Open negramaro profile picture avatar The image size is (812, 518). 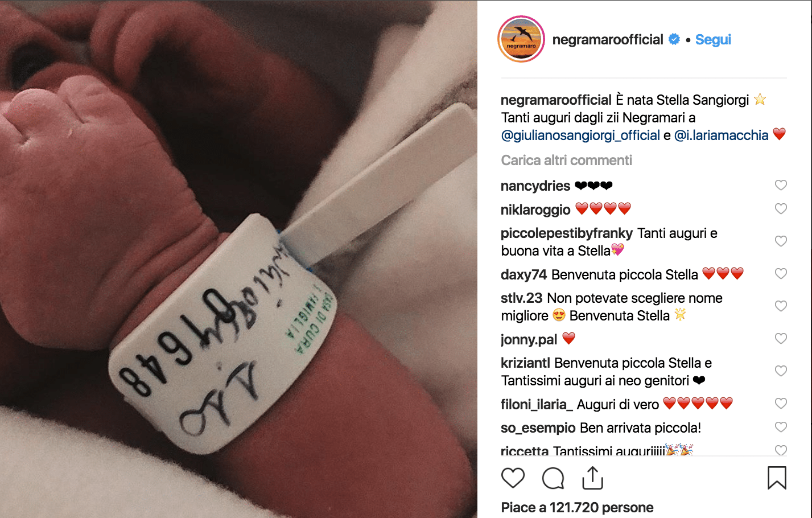point(521,39)
